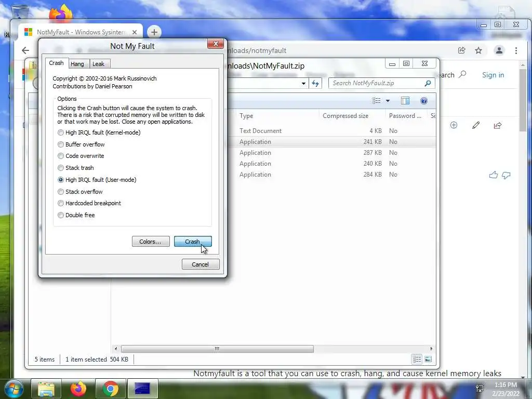Click the thumbs down feedback icon
This screenshot has height=399, width=532.
click(506, 176)
